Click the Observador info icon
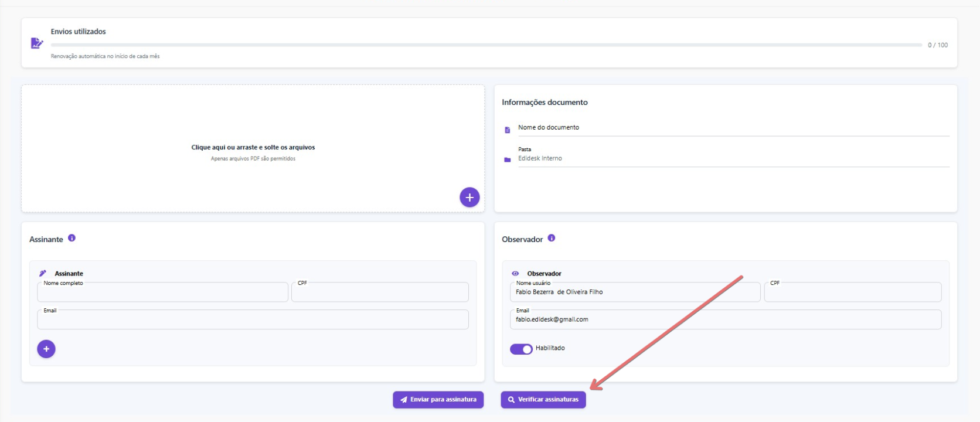 click(551, 238)
